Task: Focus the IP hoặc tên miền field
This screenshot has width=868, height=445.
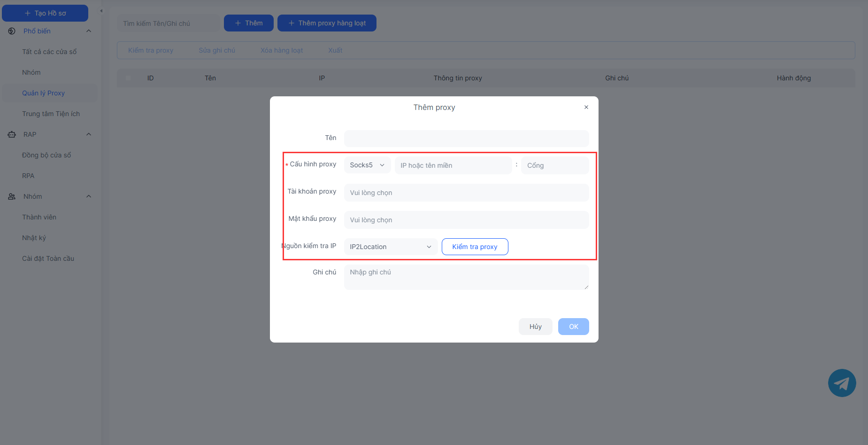Action: 453,165
